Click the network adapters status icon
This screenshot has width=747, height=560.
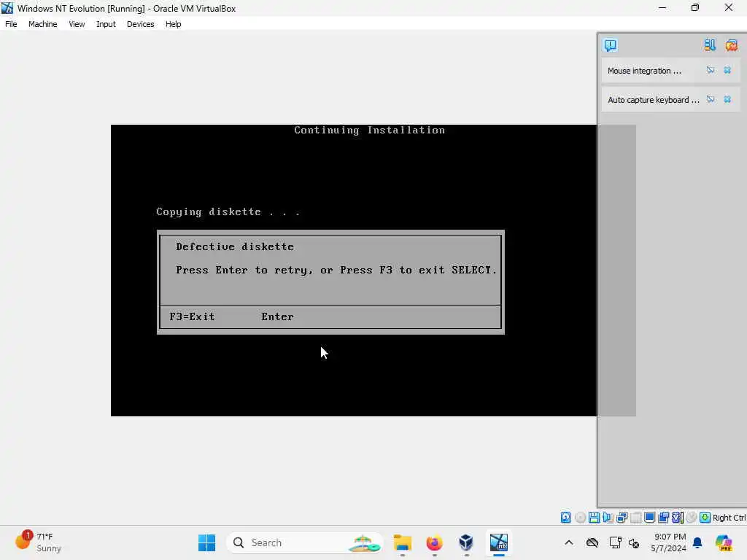[x=622, y=518]
